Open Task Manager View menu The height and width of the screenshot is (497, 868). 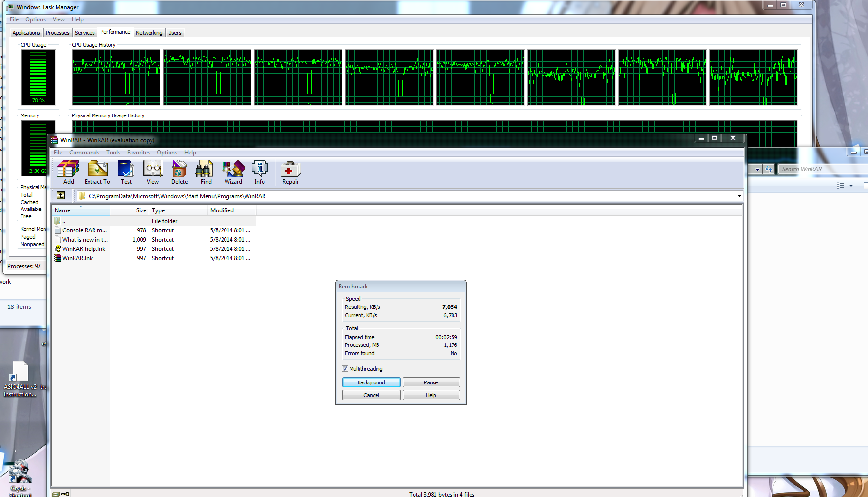[58, 19]
